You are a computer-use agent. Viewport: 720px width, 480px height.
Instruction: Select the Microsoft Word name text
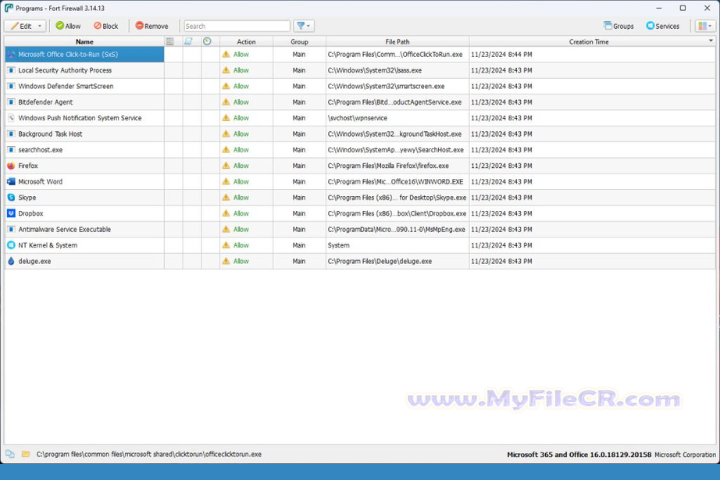coord(40,181)
